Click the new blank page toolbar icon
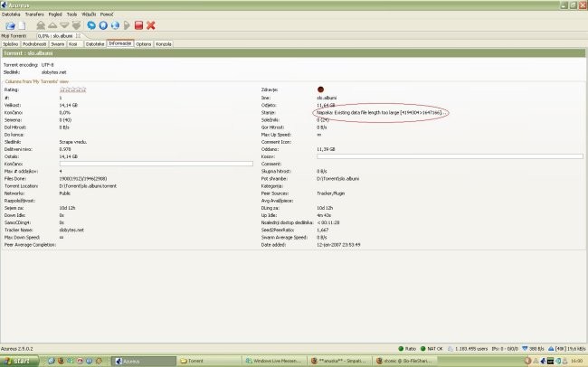The image size is (588, 367). point(22,25)
